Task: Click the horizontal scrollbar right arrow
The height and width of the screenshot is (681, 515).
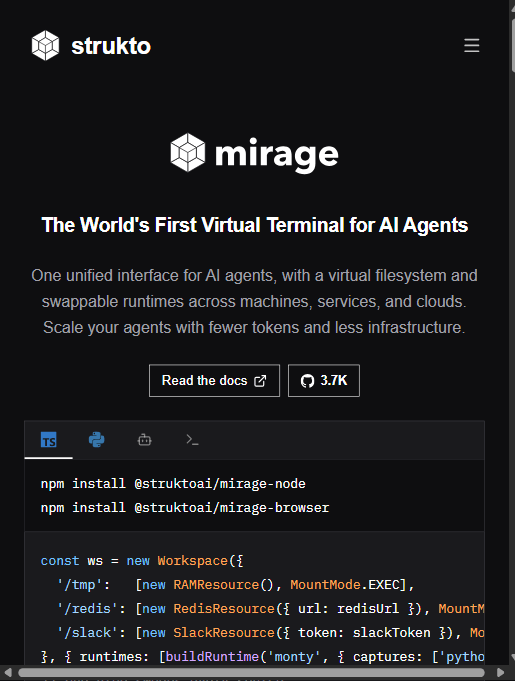Action: pos(500,672)
